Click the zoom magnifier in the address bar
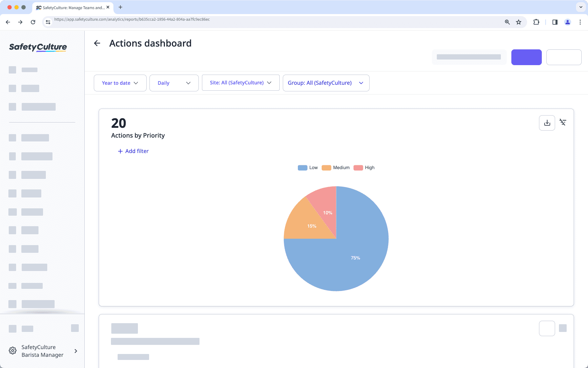The height and width of the screenshot is (368, 588). (x=507, y=22)
